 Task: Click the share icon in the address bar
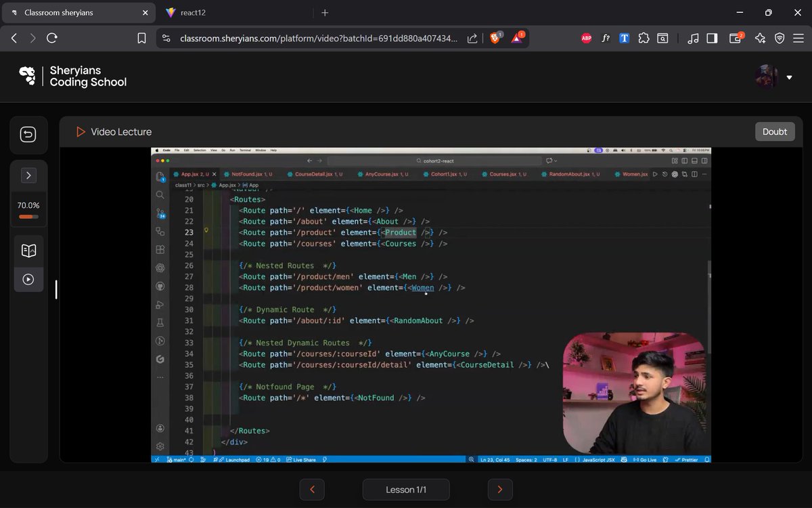click(x=472, y=39)
